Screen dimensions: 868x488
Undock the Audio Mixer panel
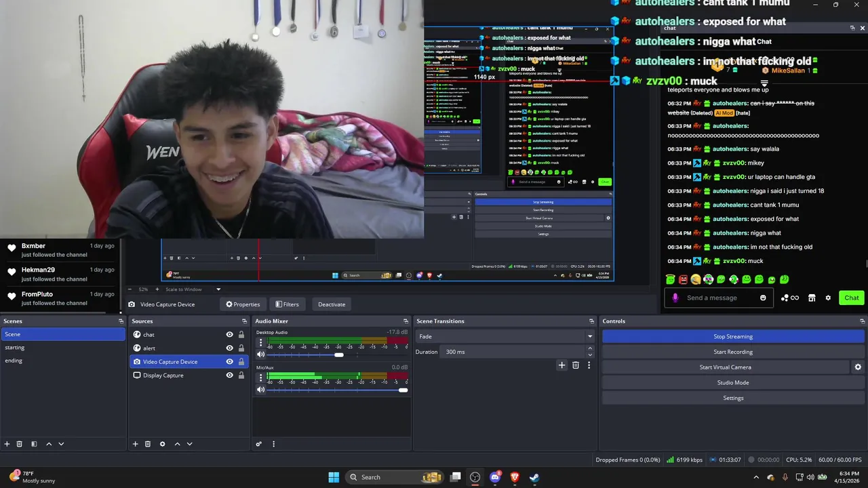coord(406,321)
